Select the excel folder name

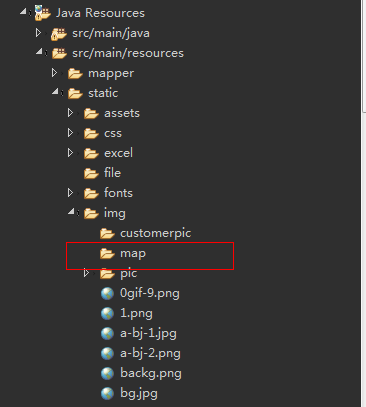118,153
